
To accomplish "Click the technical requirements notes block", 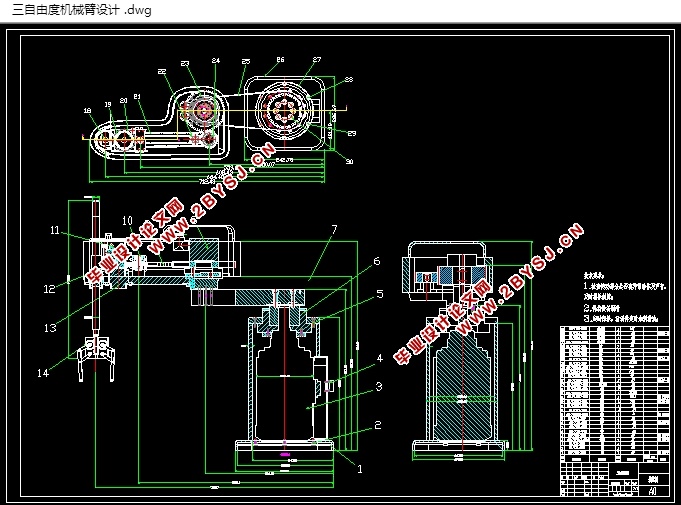I will 625,297.
